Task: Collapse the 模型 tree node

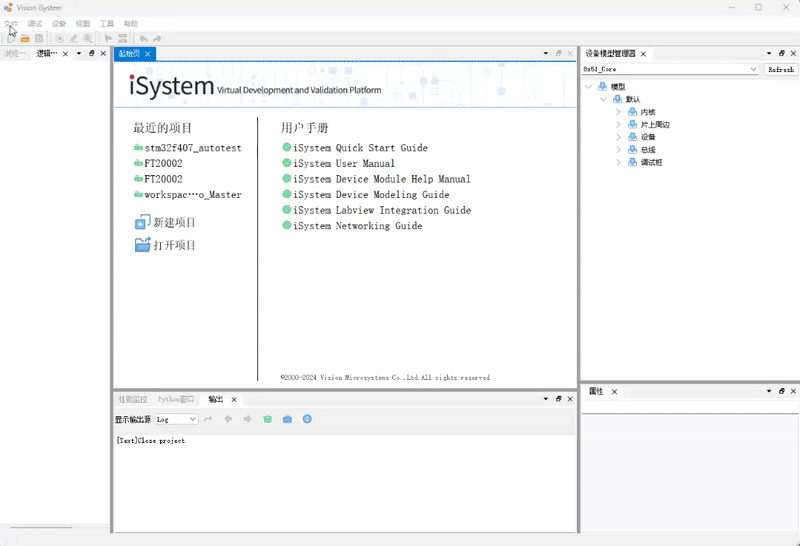Action: click(x=588, y=87)
